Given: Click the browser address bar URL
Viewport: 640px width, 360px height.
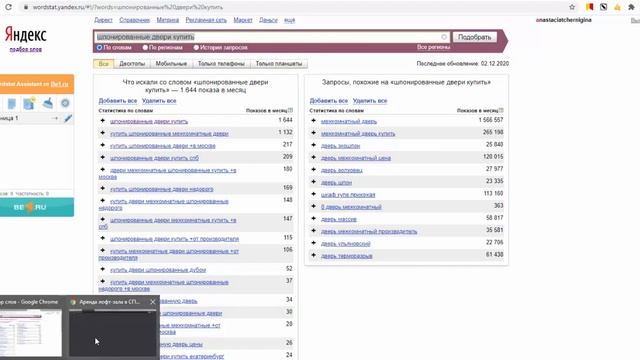Looking at the screenshot, I should 128,7.
